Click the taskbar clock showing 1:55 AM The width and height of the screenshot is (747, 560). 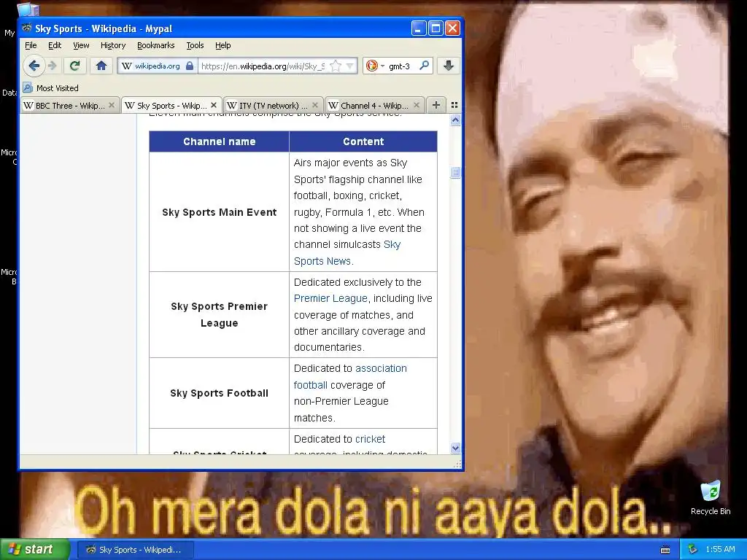coord(720,549)
